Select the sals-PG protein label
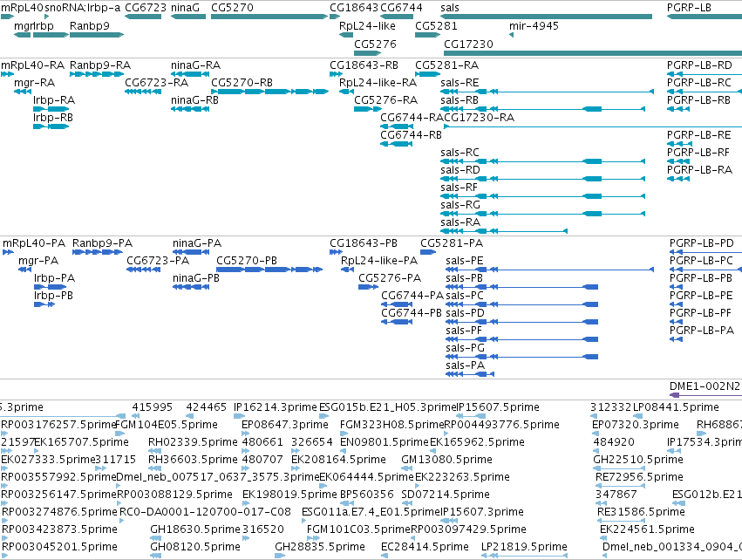 466,348
